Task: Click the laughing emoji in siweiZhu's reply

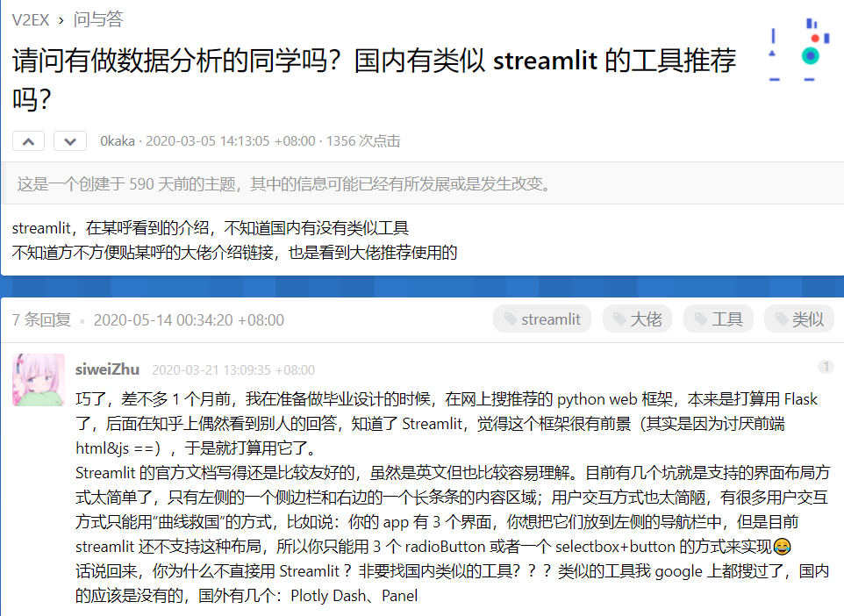Action: click(x=782, y=547)
